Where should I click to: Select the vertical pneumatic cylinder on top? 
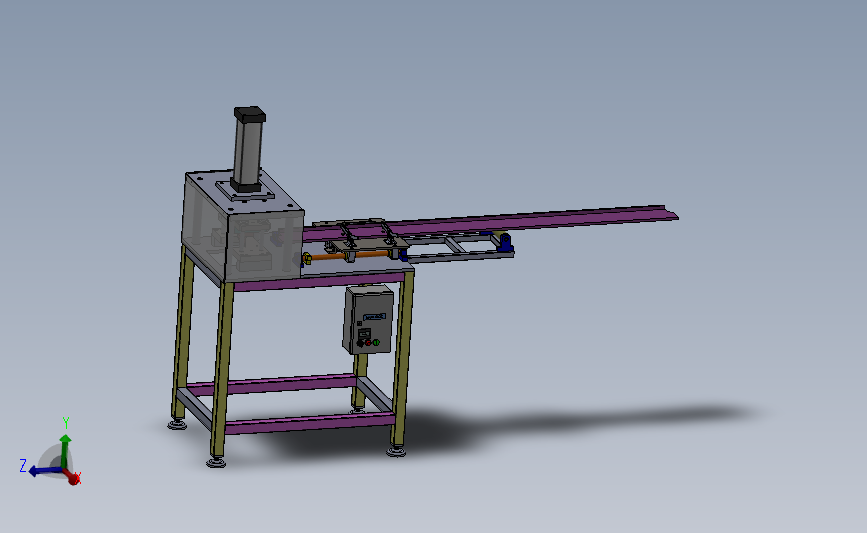coord(248,148)
